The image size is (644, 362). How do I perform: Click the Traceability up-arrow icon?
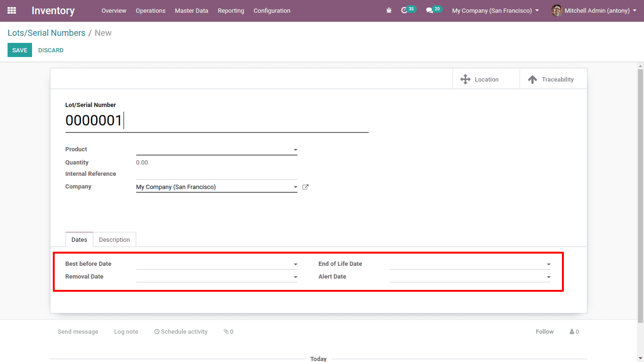point(532,79)
